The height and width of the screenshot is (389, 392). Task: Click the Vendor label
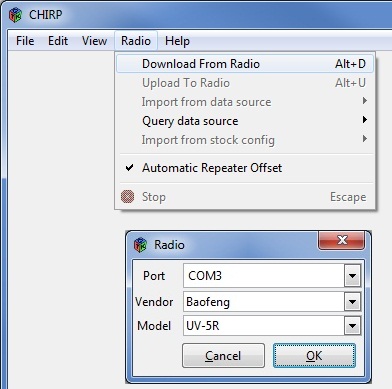click(x=154, y=302)
